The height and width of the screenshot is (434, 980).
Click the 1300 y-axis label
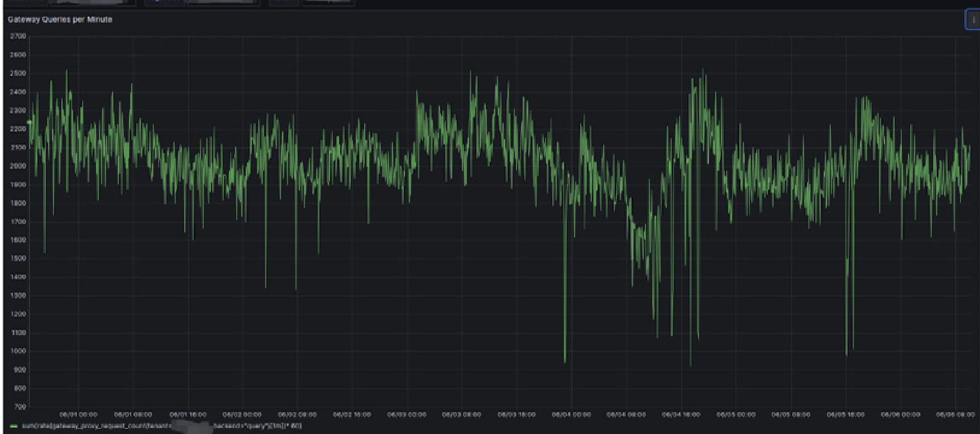[x=18, y=295]
